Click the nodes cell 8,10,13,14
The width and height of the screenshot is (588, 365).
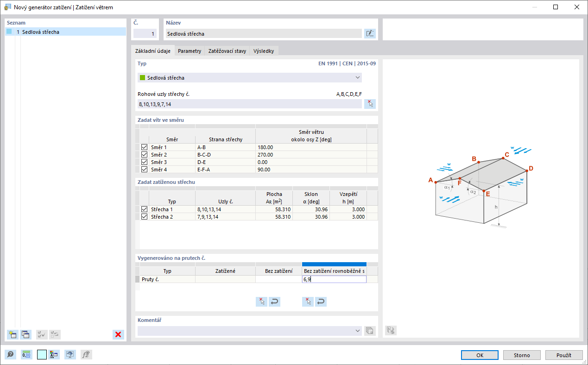[225, 209]
